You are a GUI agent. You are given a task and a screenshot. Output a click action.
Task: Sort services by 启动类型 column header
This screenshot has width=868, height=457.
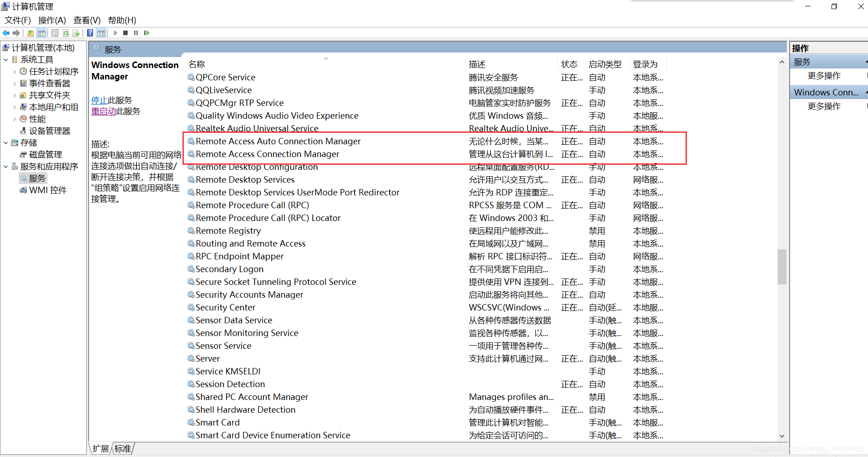pyautogui.click(x=608, y=64)
